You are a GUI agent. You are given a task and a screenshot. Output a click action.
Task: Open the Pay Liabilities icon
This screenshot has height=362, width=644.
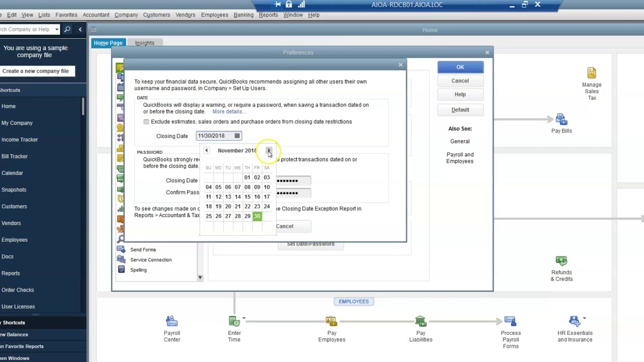click(x=421, y=321)
